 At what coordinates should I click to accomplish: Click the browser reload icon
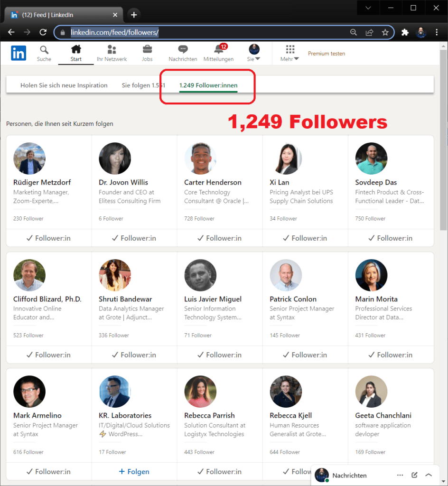[43, 32]
